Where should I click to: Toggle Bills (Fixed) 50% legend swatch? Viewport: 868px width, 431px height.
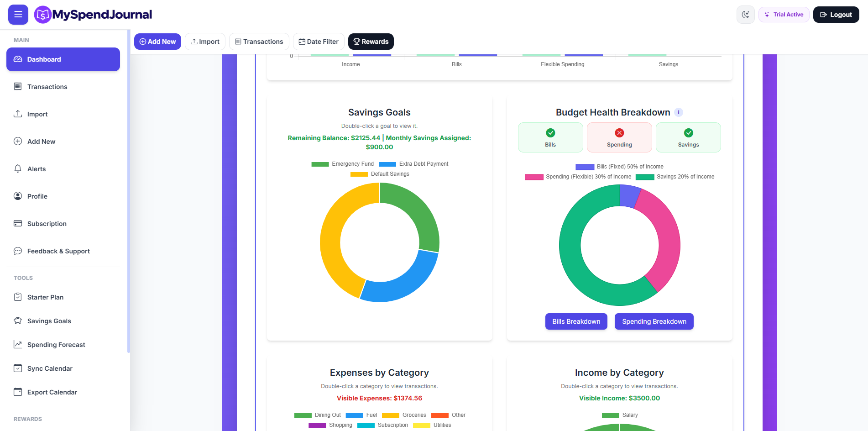click(x=585, y=167)
